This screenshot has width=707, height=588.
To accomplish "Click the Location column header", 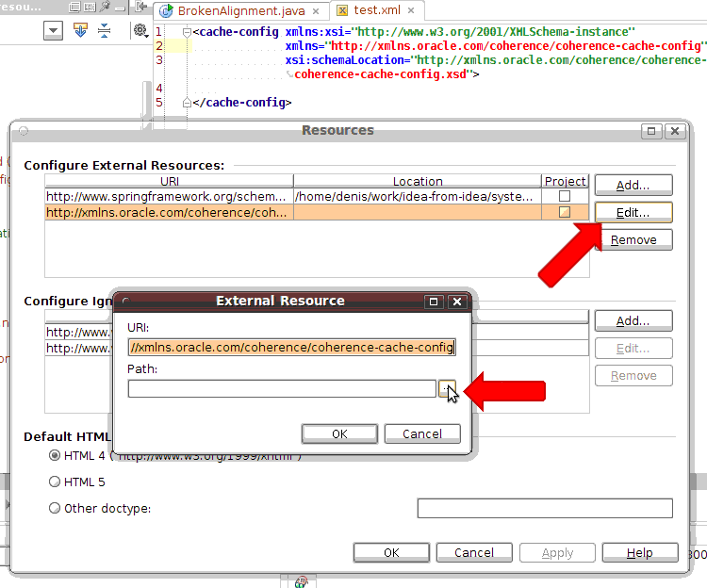I will tap(417, 181).
